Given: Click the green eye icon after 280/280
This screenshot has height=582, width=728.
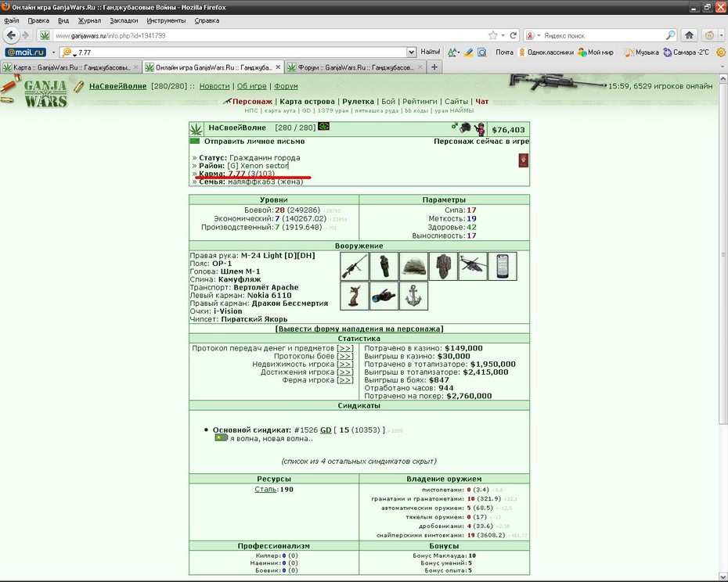Looking at the screenshot, I should (323, 126).
